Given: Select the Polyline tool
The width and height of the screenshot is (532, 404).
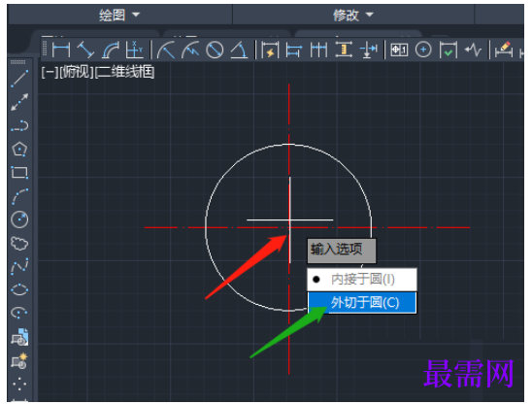Looking at the screenshot, I should pyautogui.click(x=19, y=125).
